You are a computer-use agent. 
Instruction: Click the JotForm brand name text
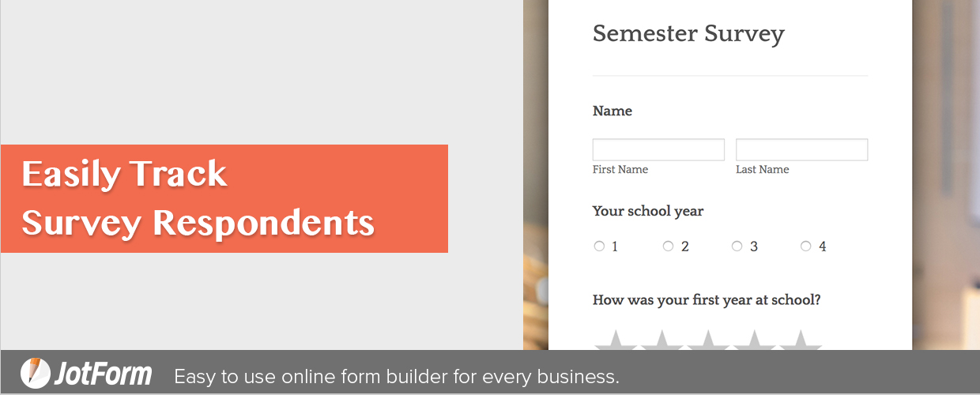pyautogui.click(x=103, y=374)
